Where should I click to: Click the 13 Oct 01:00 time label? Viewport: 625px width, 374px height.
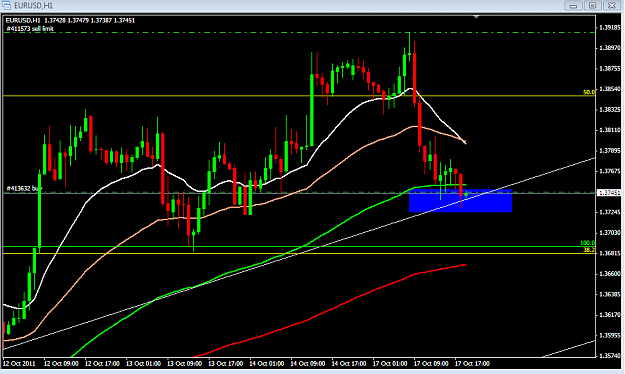tap(143, 364)
